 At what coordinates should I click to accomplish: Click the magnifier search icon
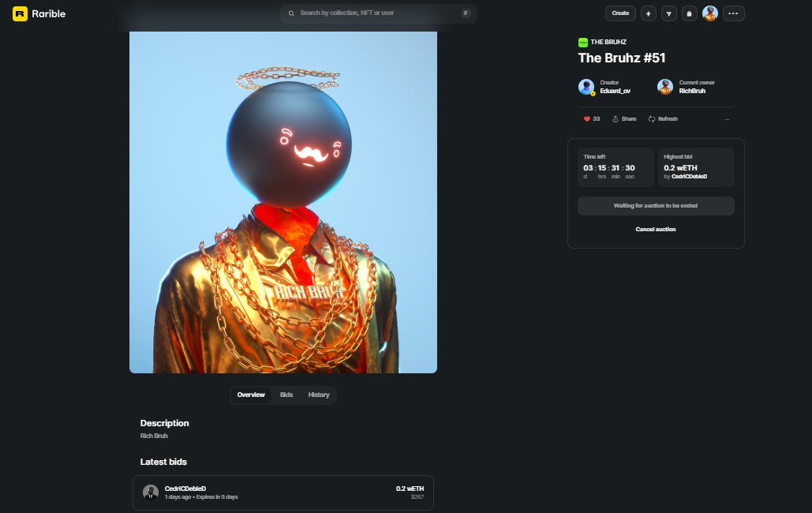(x=291, y=13)
